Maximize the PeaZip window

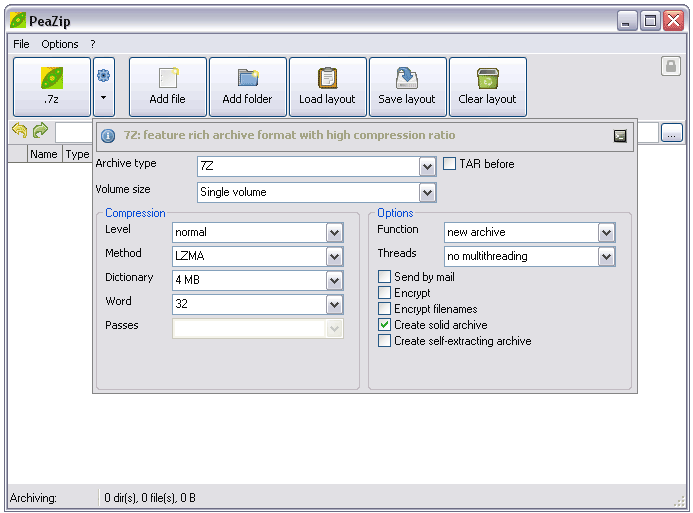click(650, 21)
